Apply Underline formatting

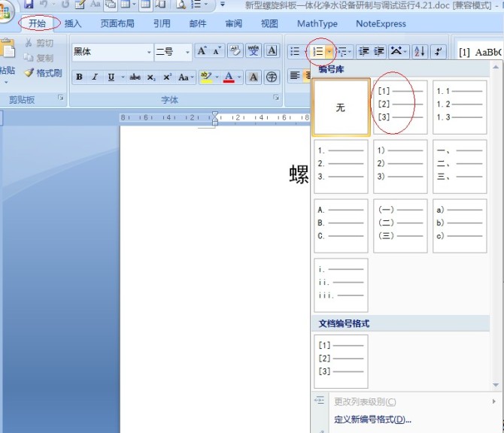click(111, 77)
